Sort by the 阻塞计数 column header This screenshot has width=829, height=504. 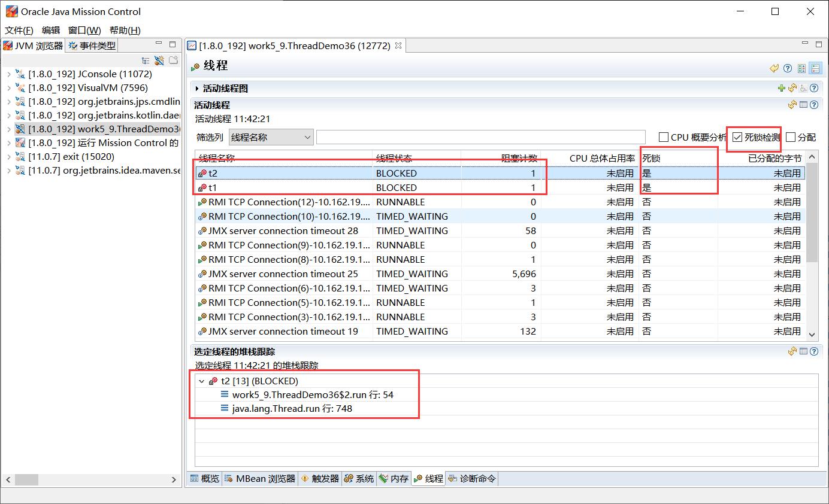(x=501, y=158)
